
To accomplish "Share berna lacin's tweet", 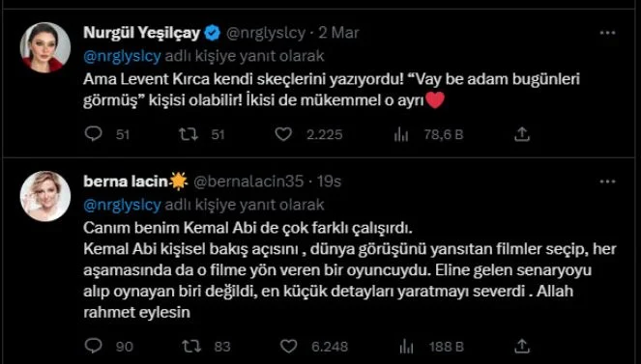I will point(522,346).
